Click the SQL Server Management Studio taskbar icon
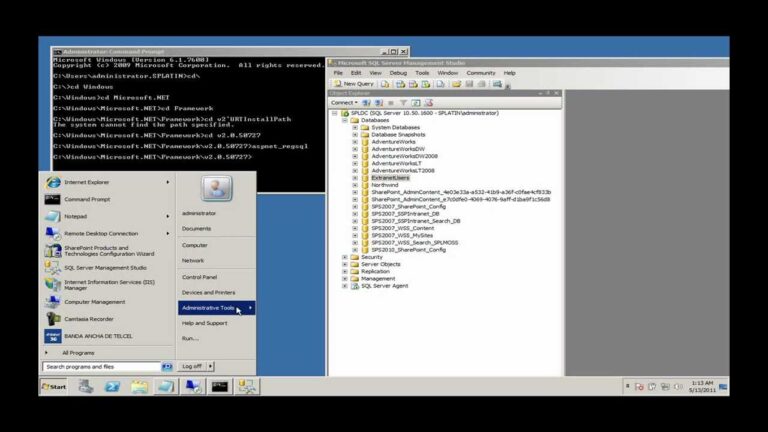The height and width of the screenshot is (432, 768). click(x=247, y=386)
